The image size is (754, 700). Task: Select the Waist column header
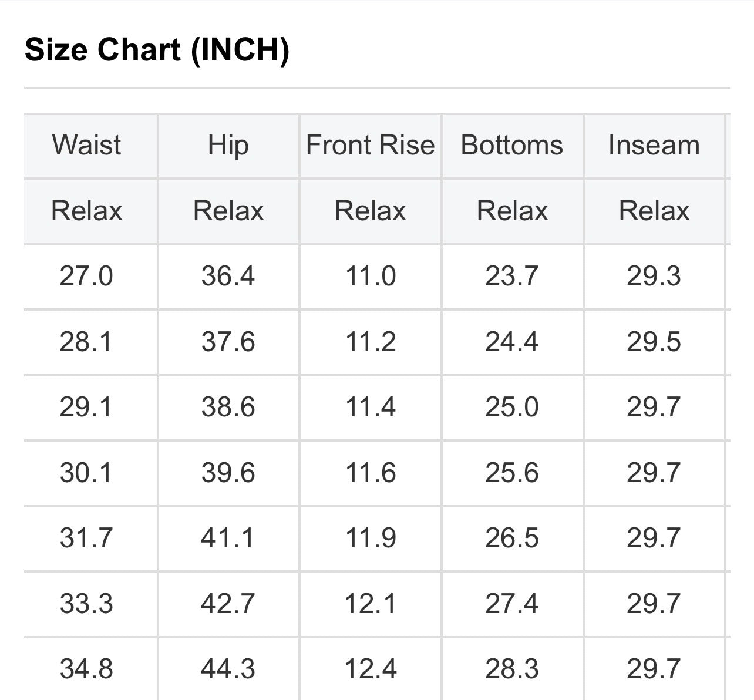(x=86, y=145)
